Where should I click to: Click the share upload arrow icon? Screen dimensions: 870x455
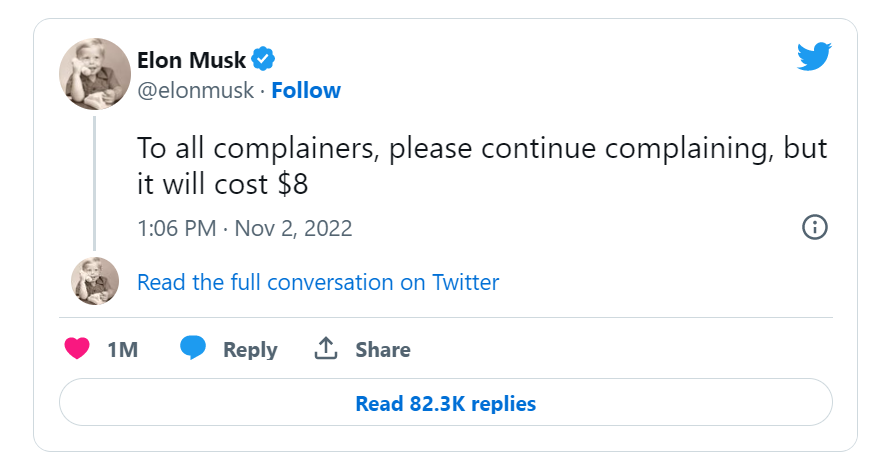tap(325, 349)
